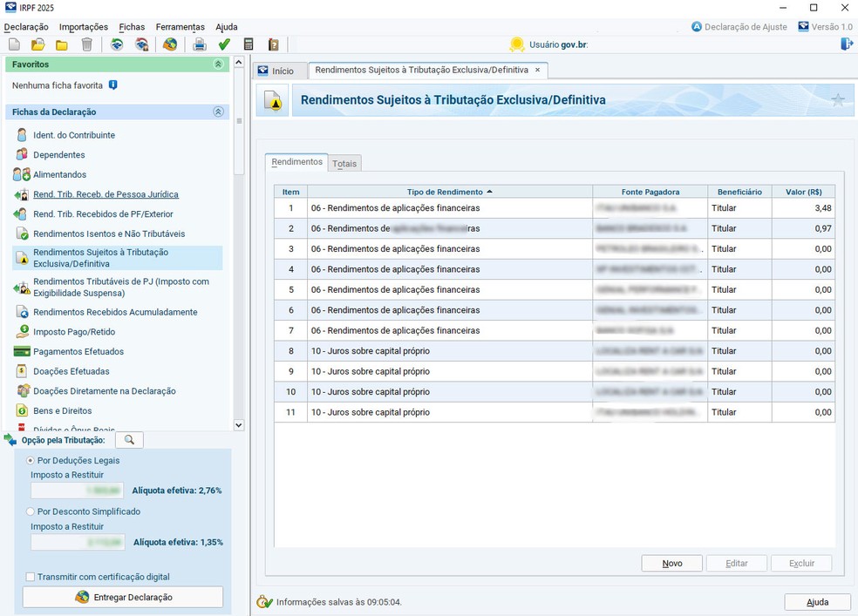Click the Rendimentos Recebidos Acumuladamente icon
Viewport: 858px width, 616px height.
click(23, 312)
